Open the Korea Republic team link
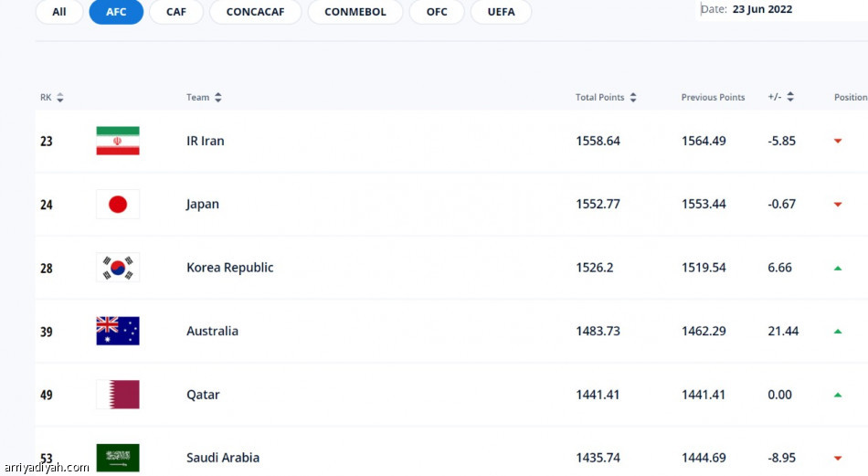This screenshot has width=868, height=476. tap(230, 268)
